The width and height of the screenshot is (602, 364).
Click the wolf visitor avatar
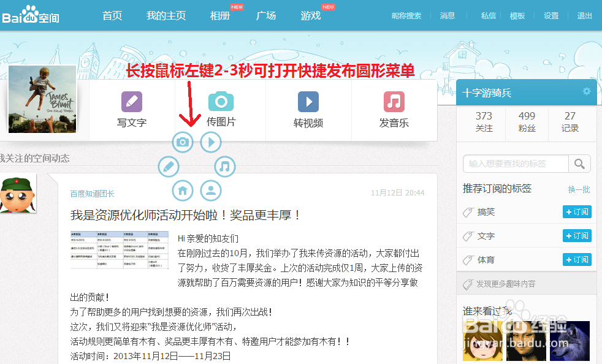click(x=570, y=341)
